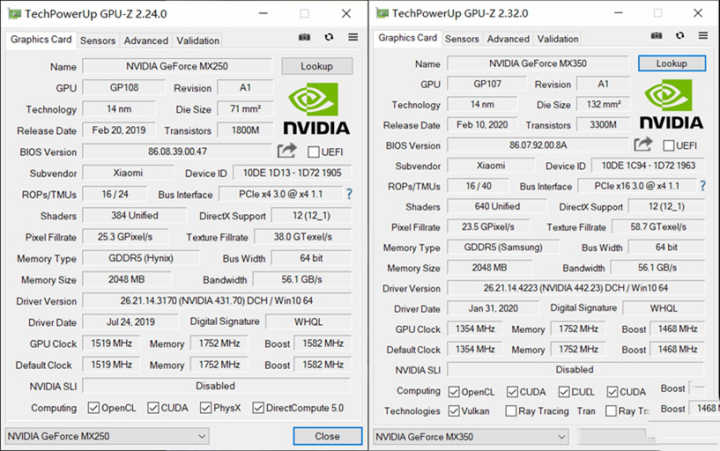Click the GPU-Z 2.32.0 title bar app icon
The image size is (720, 451).
tap(382, 13)
